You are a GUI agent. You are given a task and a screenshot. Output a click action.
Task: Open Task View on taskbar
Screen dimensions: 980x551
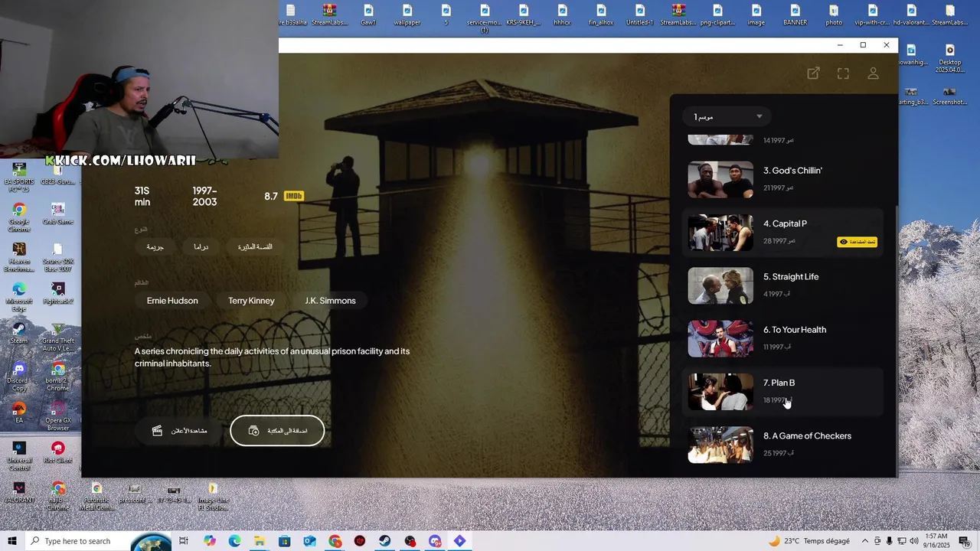point(184,541)
